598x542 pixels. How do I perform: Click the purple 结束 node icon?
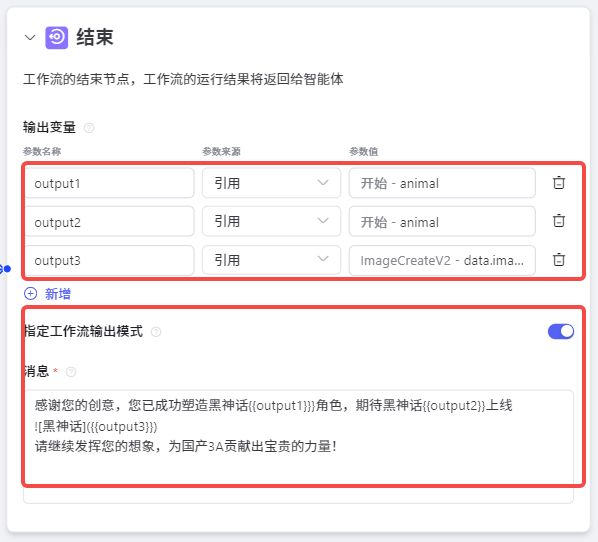tap(57, 37)
